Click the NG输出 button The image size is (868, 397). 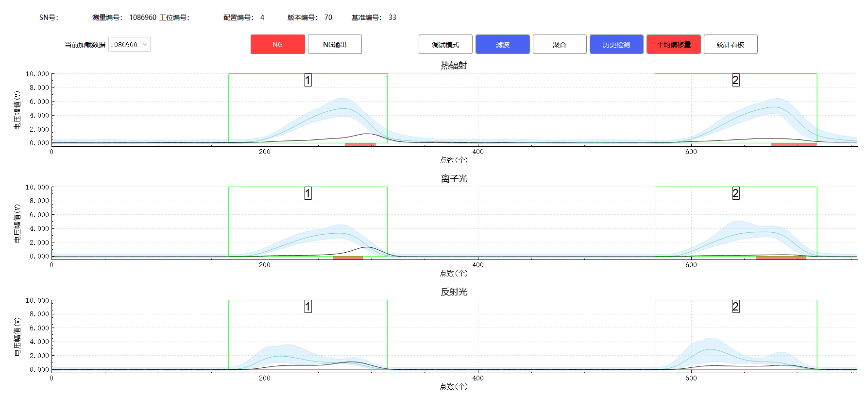(x=335, y=44)
